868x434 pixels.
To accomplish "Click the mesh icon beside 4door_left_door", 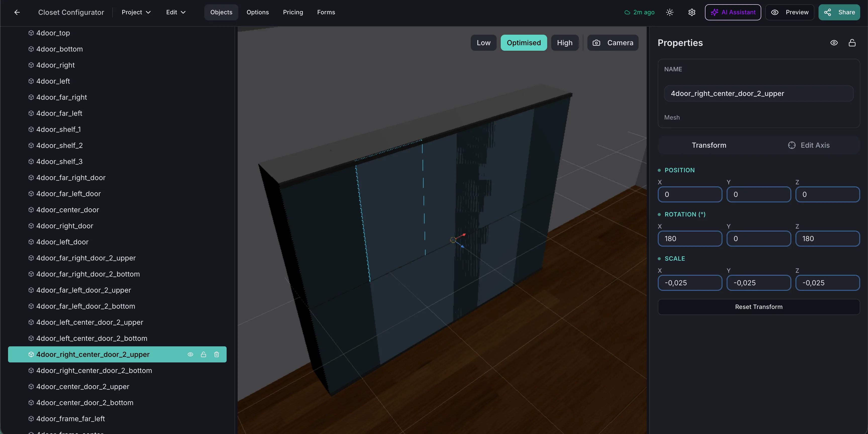I will (x=31, y=242).
